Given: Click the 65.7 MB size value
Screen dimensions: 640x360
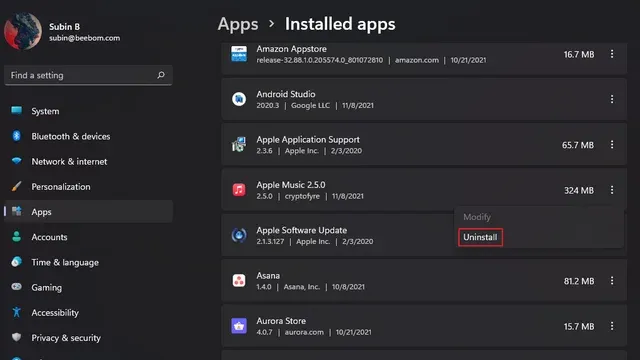Looking at the screenshot, I should pos(578,145).
